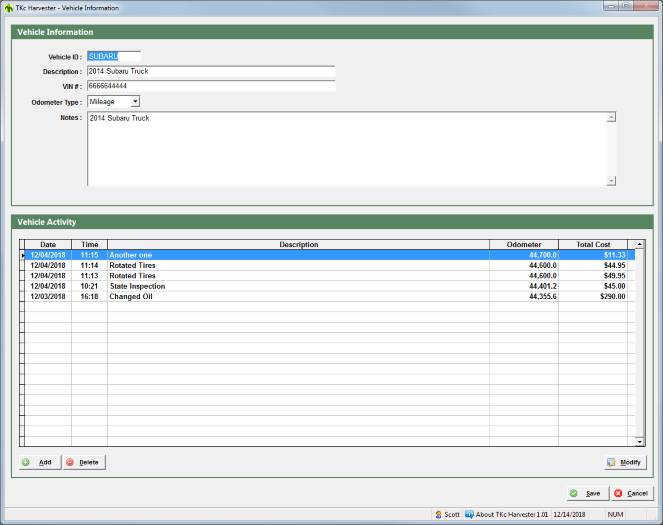Click the Modify activity icon
663x525 pixels.
[610, 462]
